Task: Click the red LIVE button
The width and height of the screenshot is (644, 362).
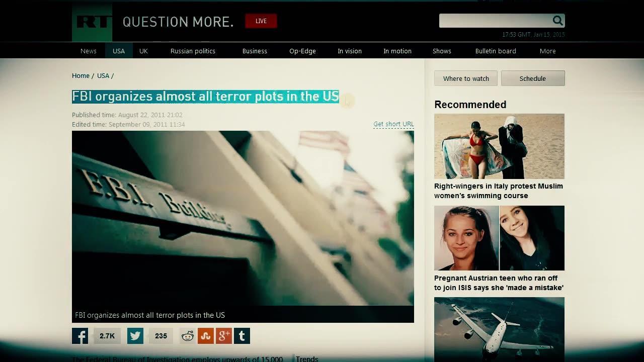Action: coord(261,21)
